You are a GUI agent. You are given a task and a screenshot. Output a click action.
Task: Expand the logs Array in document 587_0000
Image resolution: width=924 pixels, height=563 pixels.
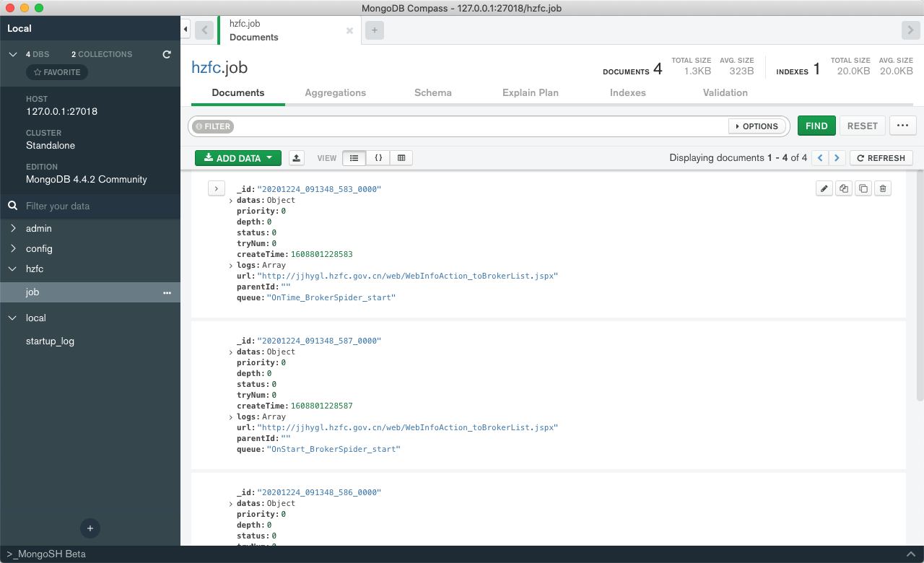[231, 417]
